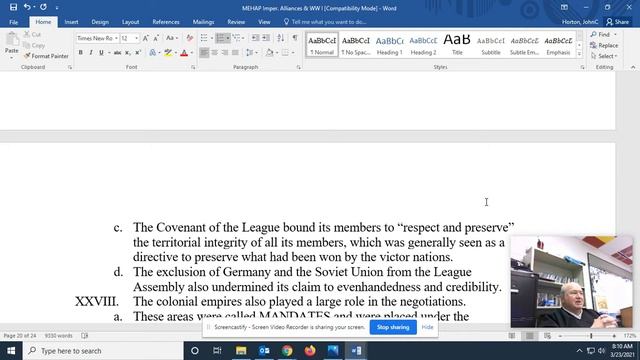Image resolution: width=640 pixels, height=360 pixels.
Task: Toggle Underline formatting
Action: (x=101, y=53)
